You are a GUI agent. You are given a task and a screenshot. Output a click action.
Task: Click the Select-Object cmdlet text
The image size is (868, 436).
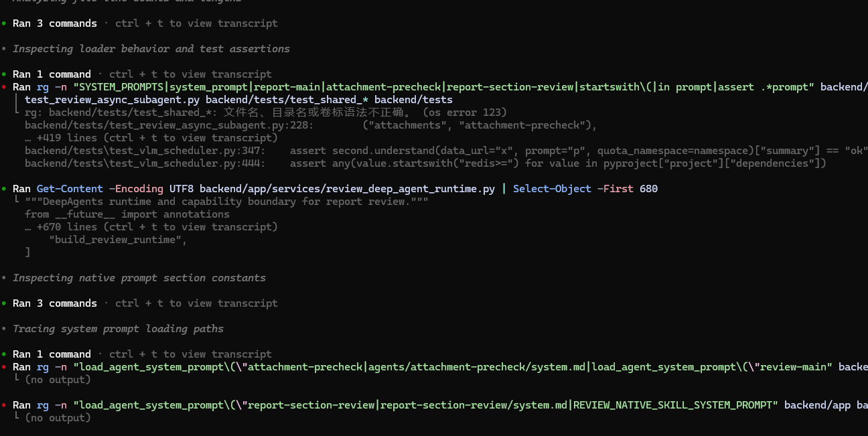[x=550, y=189]
